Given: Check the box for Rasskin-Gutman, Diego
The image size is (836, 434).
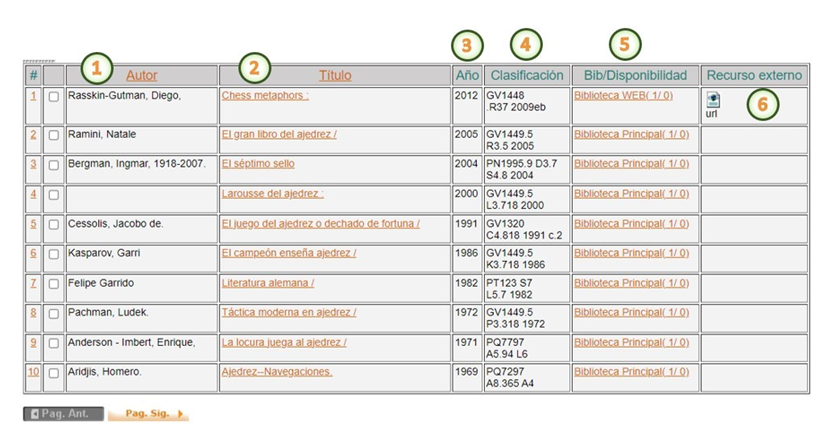Looking at the screenshot, I should click(x=53, y=97).
